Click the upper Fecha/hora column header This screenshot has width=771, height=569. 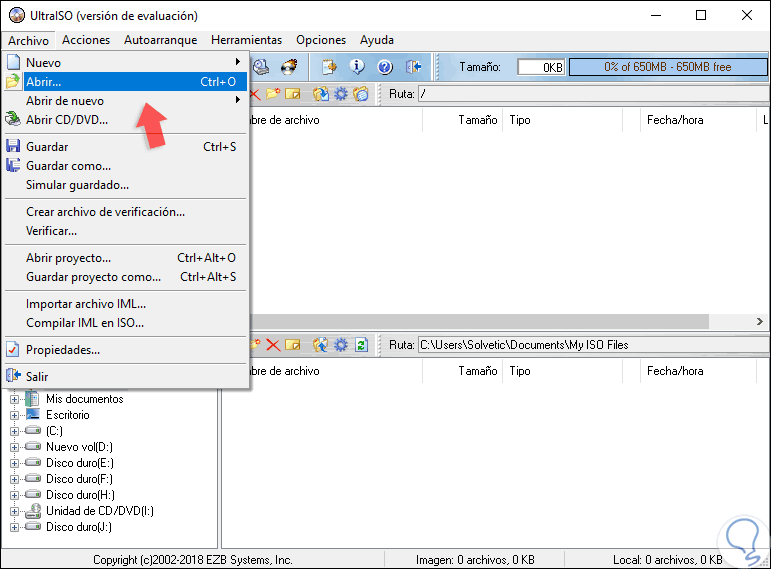(x=698, y=120)
